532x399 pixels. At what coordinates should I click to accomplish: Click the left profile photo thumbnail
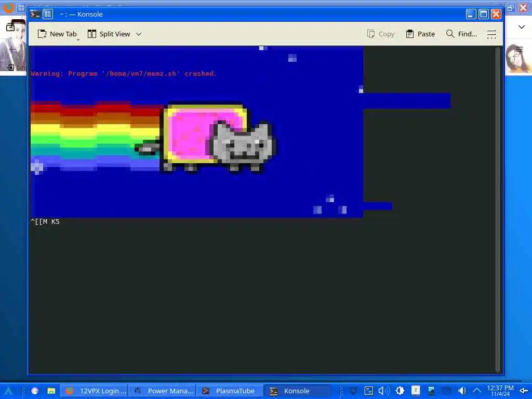pyautogui.click(x=13, y=45)
